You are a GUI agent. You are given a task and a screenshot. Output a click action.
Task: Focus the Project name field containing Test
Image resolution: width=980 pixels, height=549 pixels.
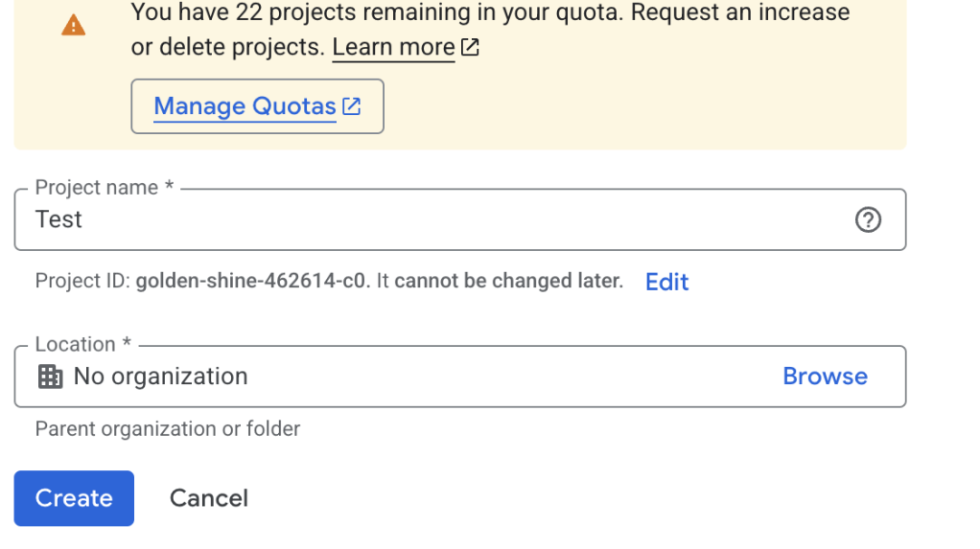pyautogui.click(x=432, y=220)
